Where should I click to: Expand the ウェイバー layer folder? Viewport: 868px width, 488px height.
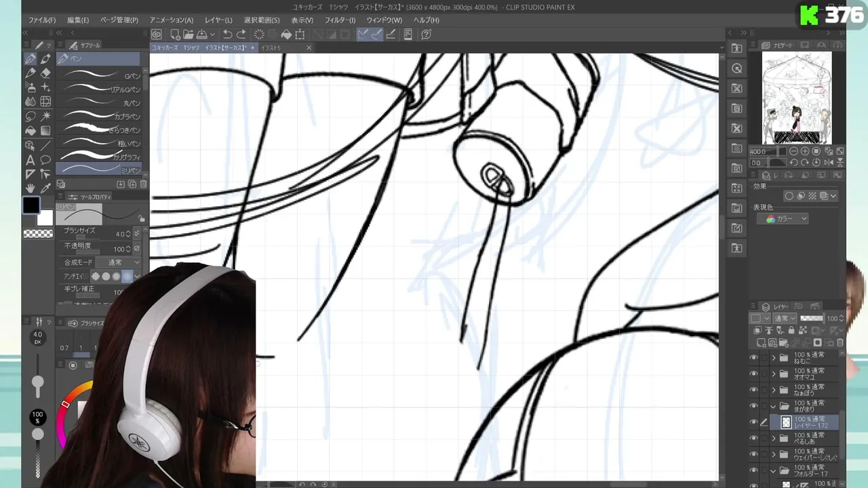774,454
